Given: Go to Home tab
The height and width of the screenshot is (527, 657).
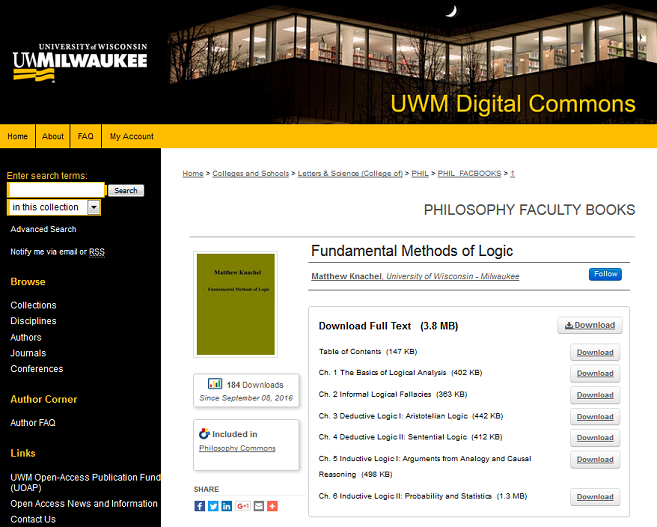Looking at the screenshot, I should pyautogui.click(x=17, y=136).
